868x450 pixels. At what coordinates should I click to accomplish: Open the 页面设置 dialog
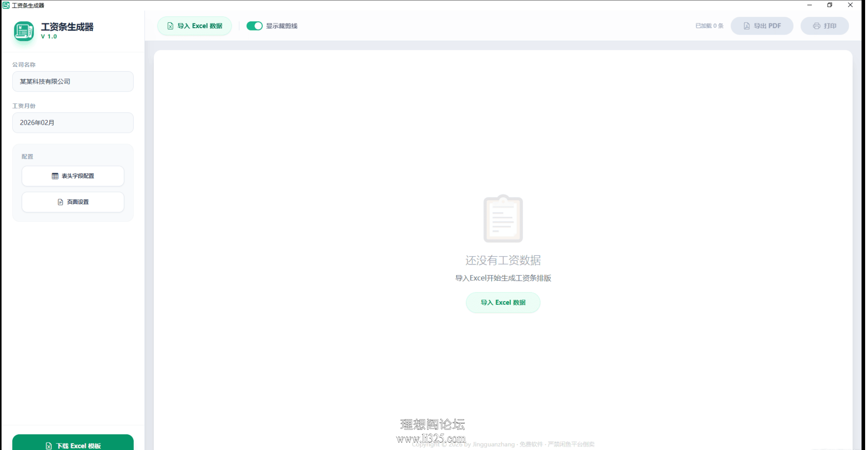click(73, 202)
